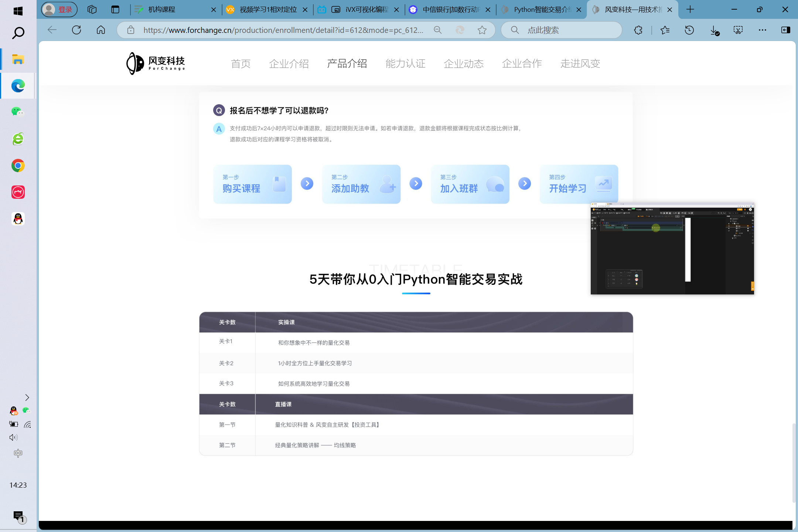The width and height of the screenshot is (798, 532).
Task: Select row 1小时全方位上手量化交易学习
Action: (416, 363)
